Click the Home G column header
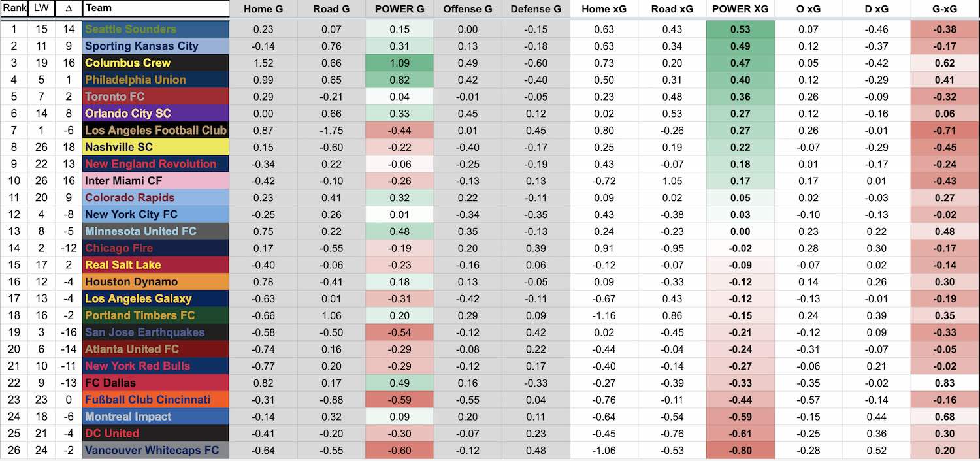Screen dimensions: 980x461 pyautogui.click(x=263, y=9)
